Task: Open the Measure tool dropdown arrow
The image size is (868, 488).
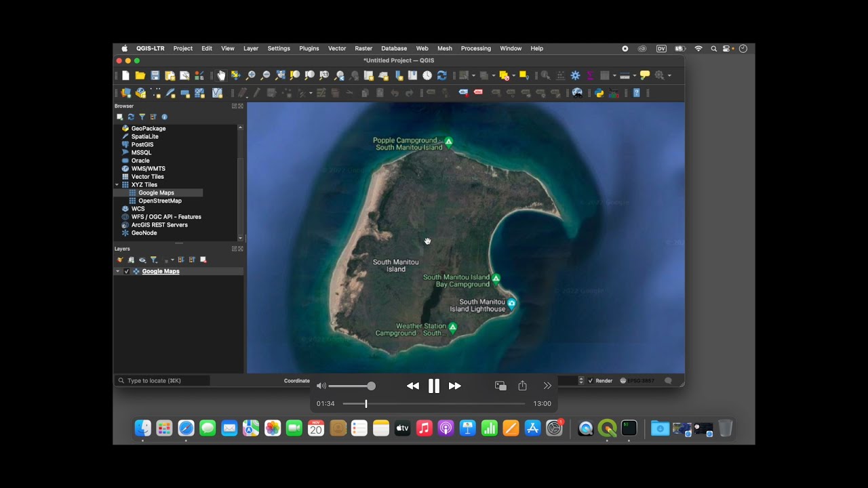Action: coord(635,75)
